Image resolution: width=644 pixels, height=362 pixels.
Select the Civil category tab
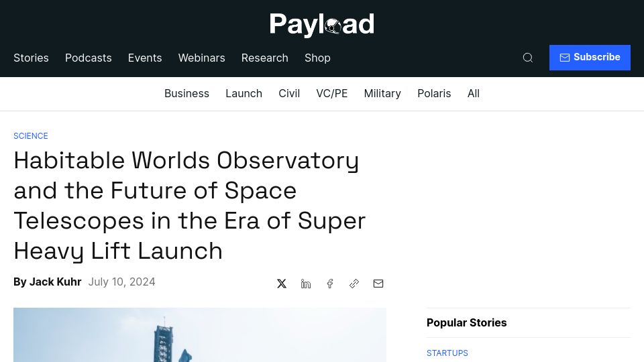click(289, 94)
